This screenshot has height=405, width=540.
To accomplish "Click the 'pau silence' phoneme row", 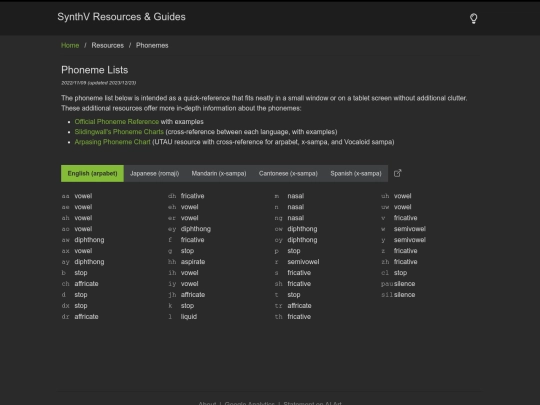I will (x=398, y=284).
